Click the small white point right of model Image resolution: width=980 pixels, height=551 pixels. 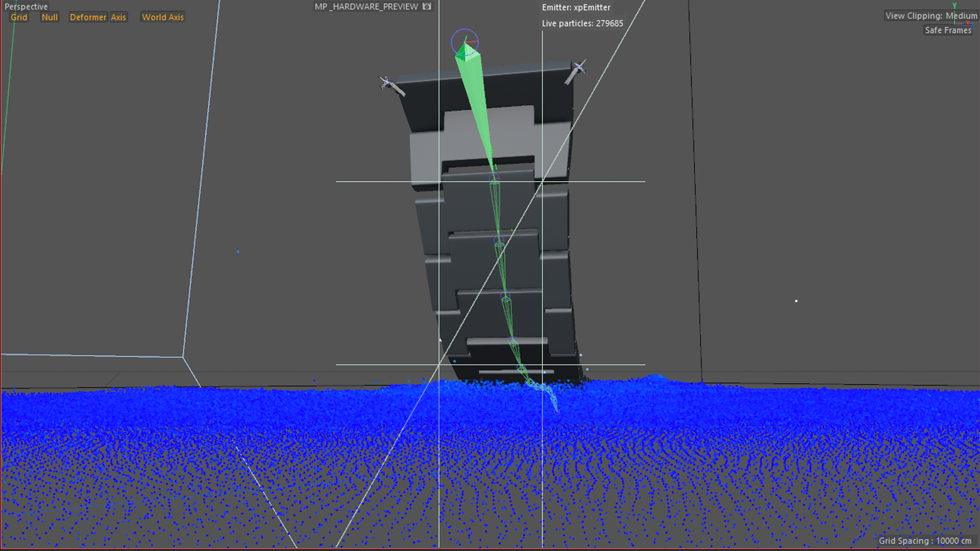(x=796, y=301)
